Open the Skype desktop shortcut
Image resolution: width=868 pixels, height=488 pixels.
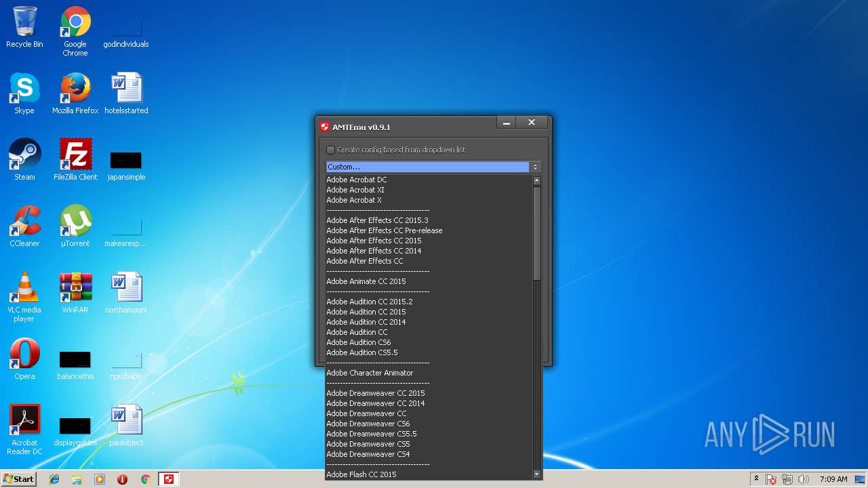[x=24, y=94]
